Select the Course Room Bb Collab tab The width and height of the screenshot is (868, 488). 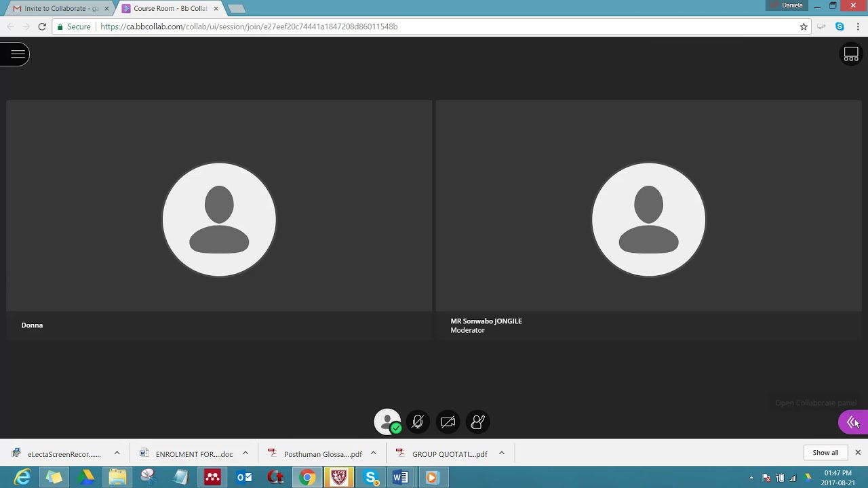coord(170,9)
